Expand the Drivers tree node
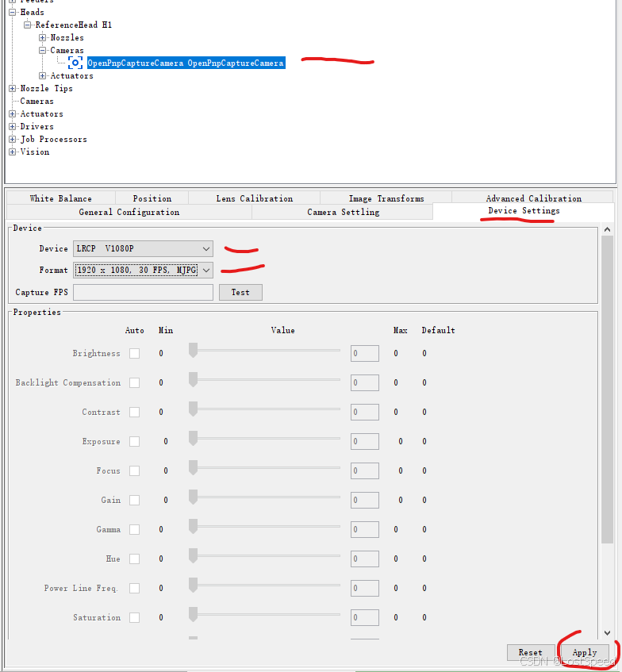This screenshot has height=672, width=622. click(x=13, y=126)
